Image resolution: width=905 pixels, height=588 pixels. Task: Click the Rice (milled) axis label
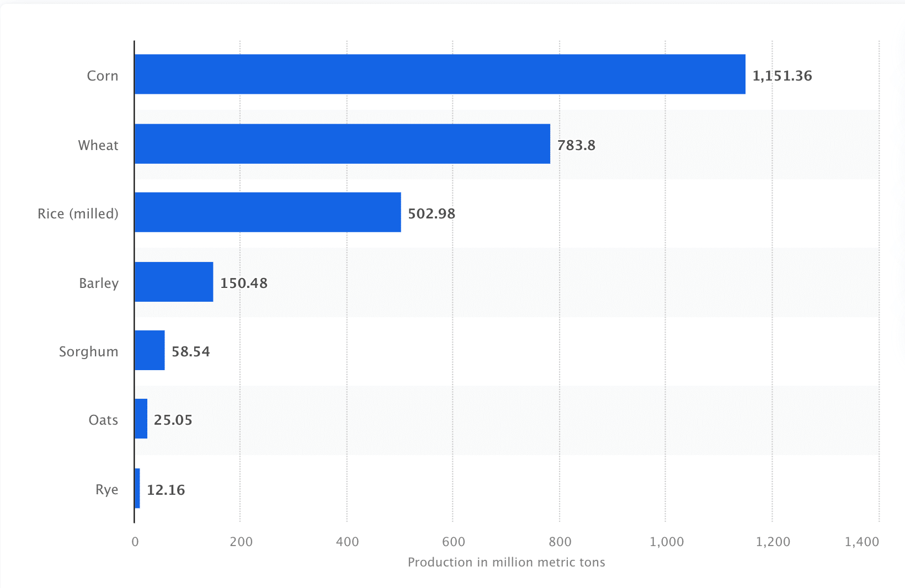click(x=78, y=213)
